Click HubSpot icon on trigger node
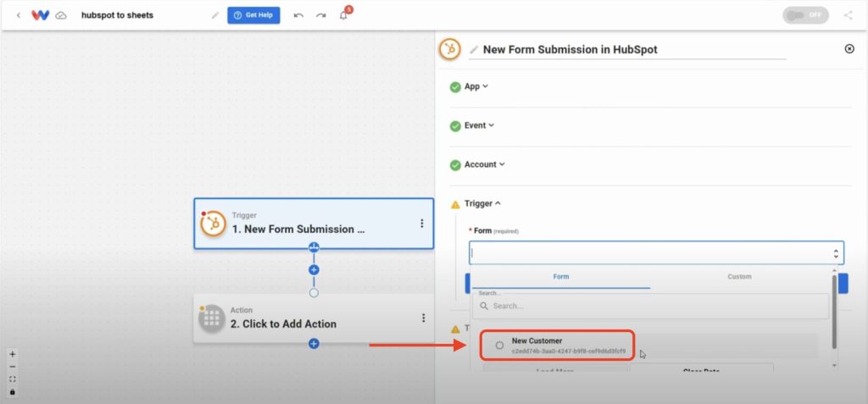This screenshot has height=404, width=868. coord(213,224)
